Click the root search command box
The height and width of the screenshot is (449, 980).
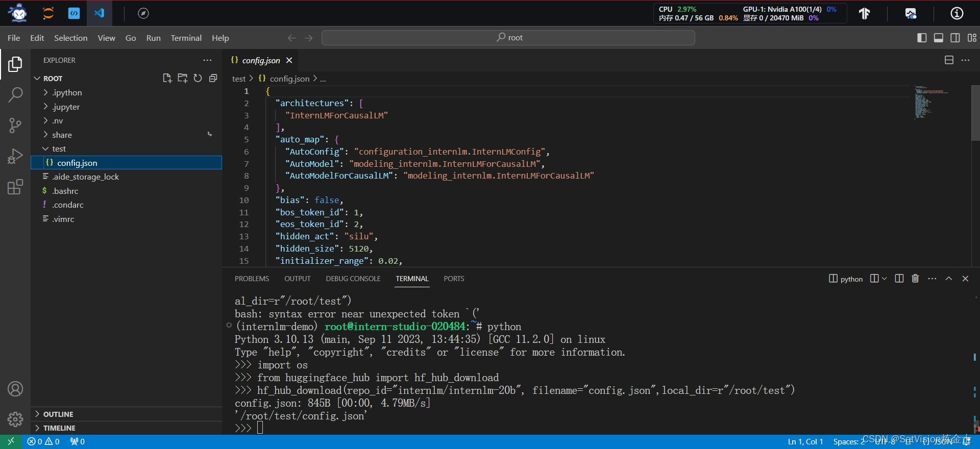508,38
